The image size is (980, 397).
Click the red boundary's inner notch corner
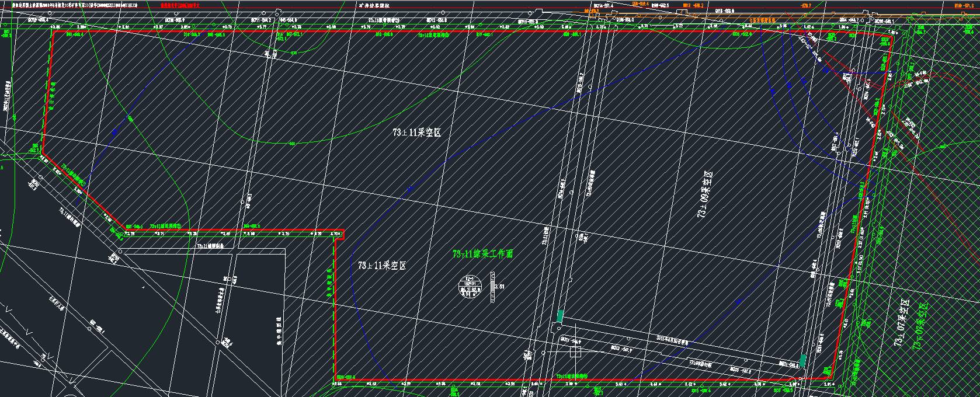[x=343, y=231]
